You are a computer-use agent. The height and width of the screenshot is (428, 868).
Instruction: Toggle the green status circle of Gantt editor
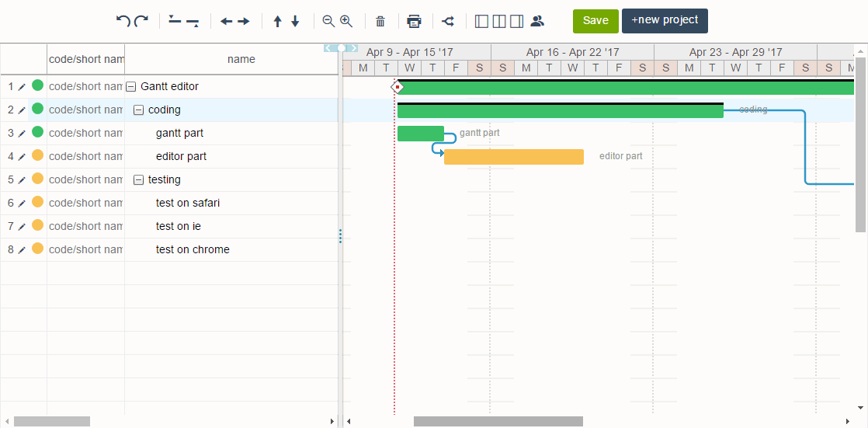click(37, 85)
